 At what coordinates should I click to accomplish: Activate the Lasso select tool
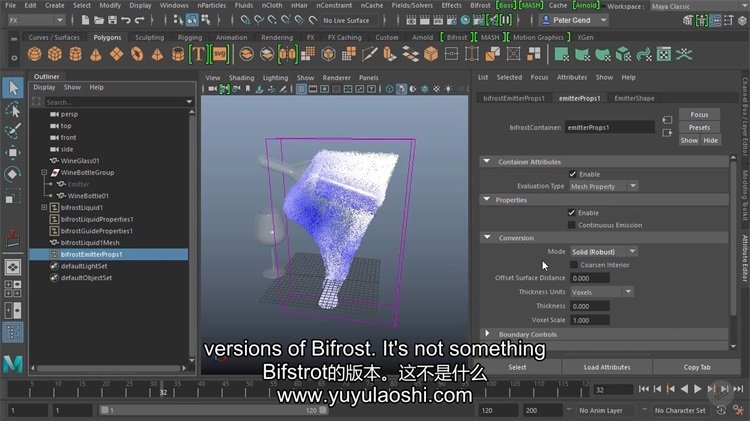pos(13,110)
